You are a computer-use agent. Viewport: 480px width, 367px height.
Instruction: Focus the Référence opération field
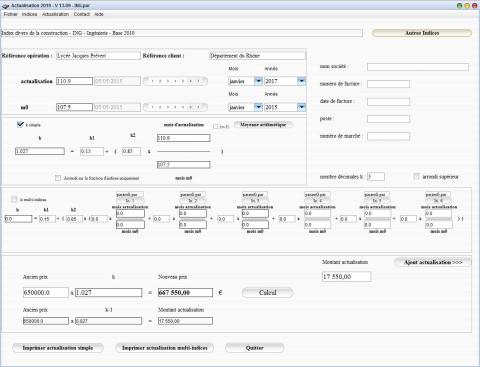(x=98, y=56)
